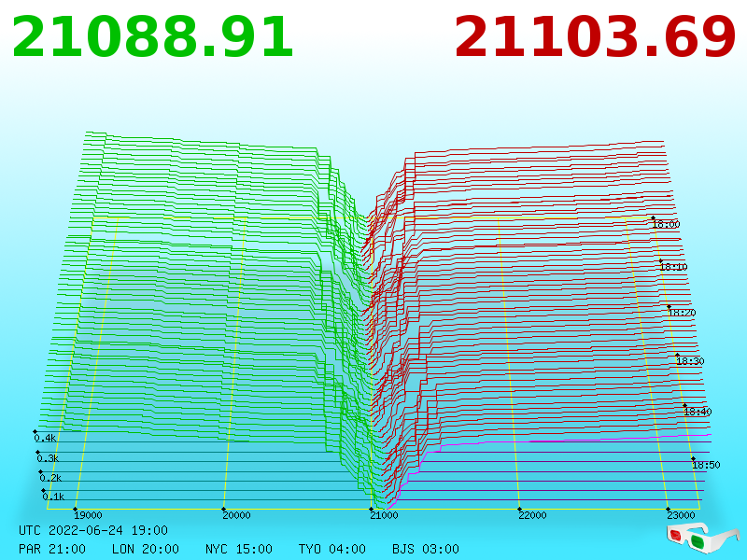Click the 19000 price axis label

click(x=88, y=515)
